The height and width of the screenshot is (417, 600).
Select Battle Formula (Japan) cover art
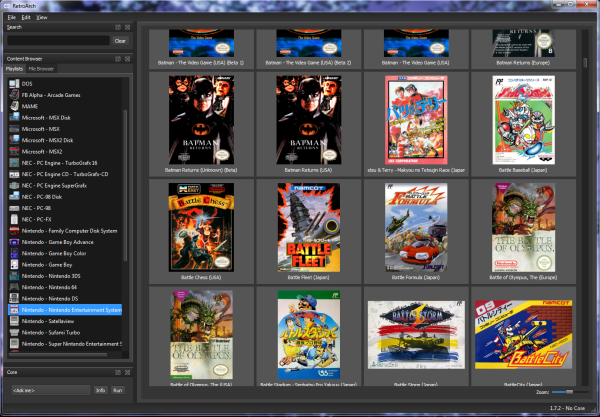point(416,227)
